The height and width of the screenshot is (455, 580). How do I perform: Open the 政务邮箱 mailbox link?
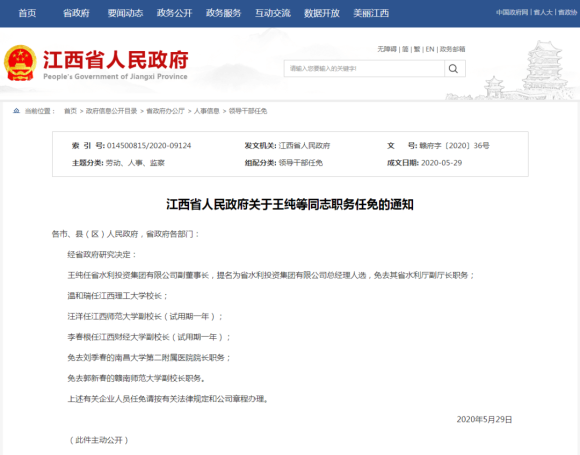tap(452, 49)
